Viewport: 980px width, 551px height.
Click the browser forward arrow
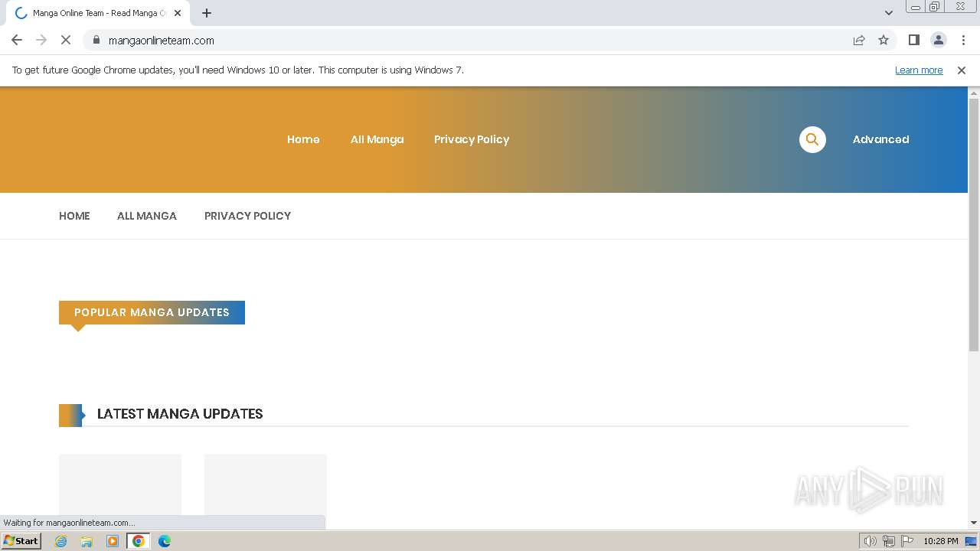[41, 40]
